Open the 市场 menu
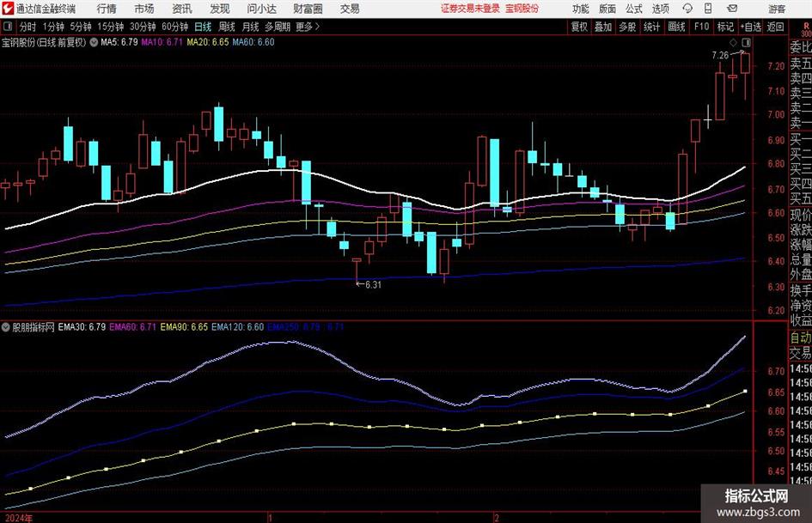The height and width of the screenshot is (523, 812). click(144, 9)
